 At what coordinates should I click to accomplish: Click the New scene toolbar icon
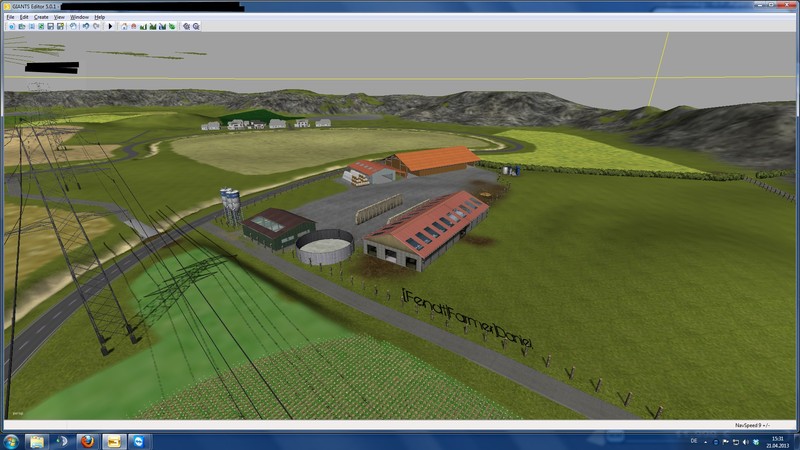pyautogui.click(x=12, y=26)
